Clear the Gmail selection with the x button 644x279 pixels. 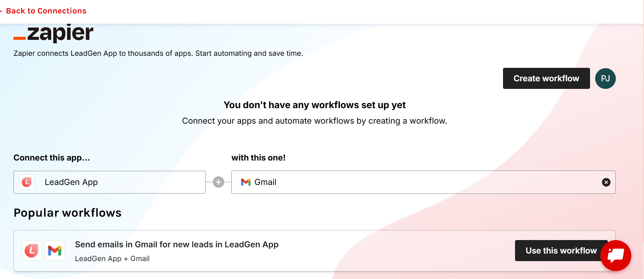pos(606,182)
